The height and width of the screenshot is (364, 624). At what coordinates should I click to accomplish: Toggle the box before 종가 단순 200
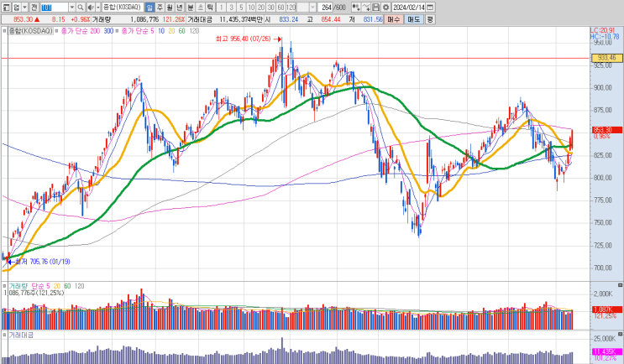tap(57, 31)
